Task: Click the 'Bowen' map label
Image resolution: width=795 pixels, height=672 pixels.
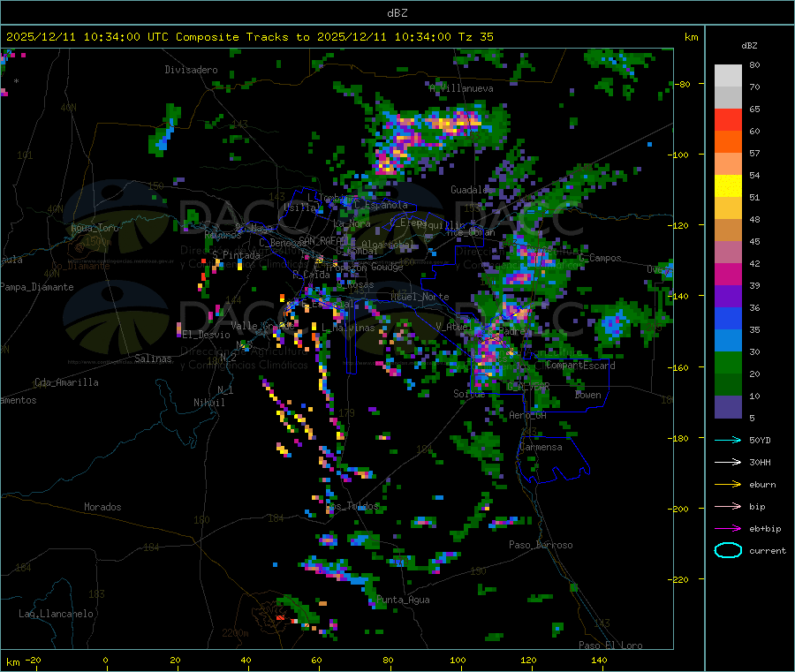Action: 588,395
